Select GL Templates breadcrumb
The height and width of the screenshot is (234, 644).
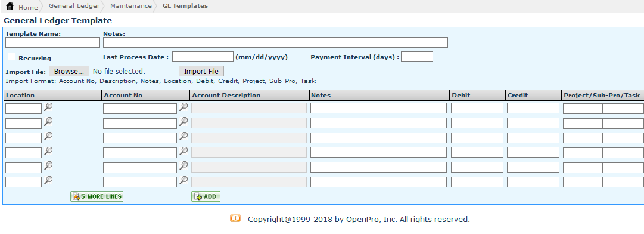pos(185,6)
